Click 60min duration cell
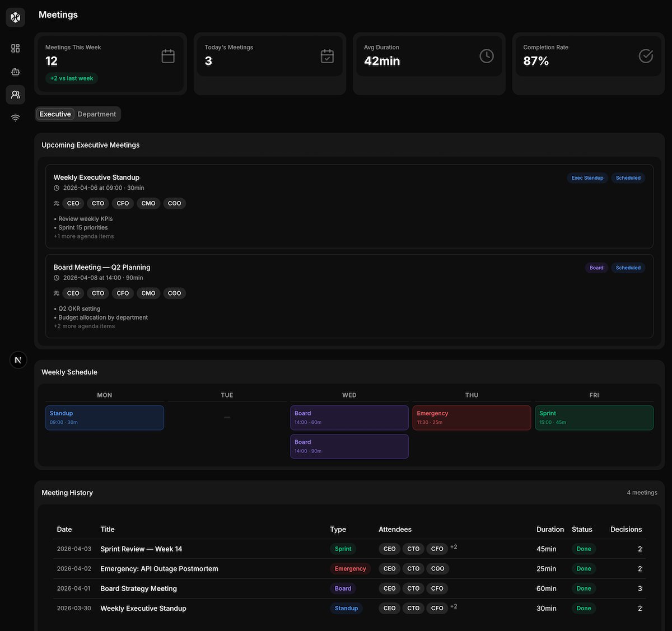672x631 pixels. tap(547, 588)
